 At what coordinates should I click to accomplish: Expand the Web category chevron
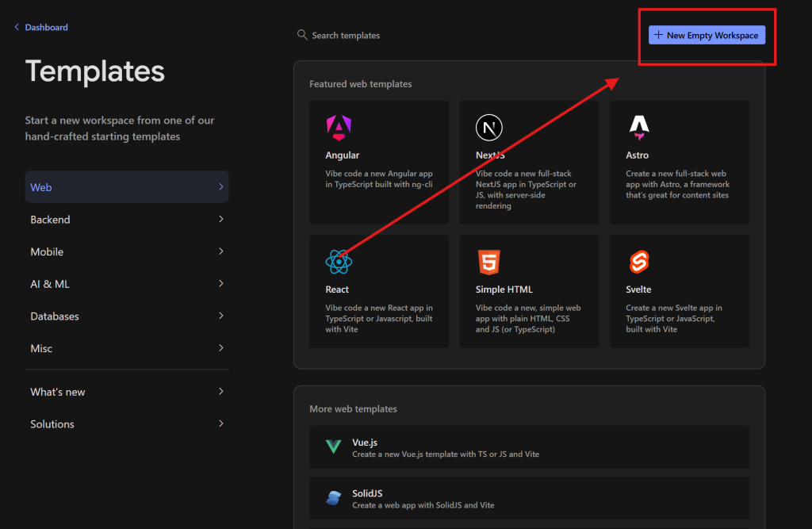(220, 186)
